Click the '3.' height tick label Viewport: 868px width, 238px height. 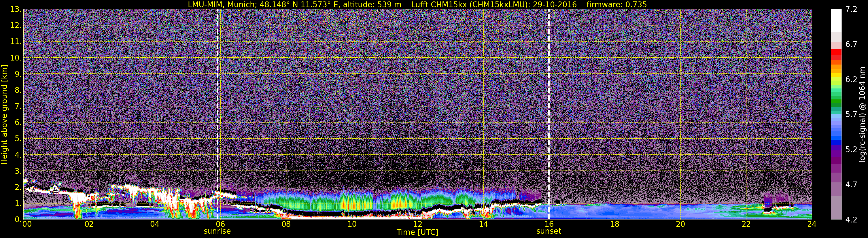(x=18, y=171)
